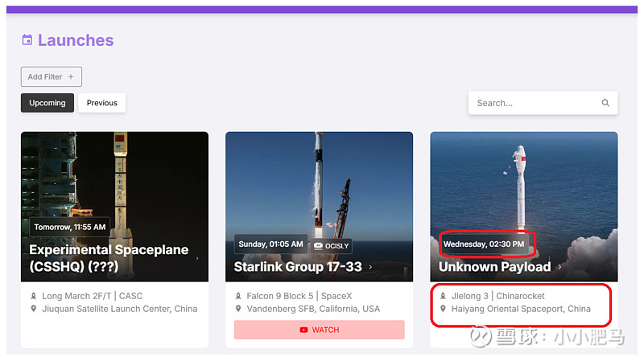This screenshot has width=644, height=357.
Task: Switch to the Previous tab
Action: [x=102, y=103]
